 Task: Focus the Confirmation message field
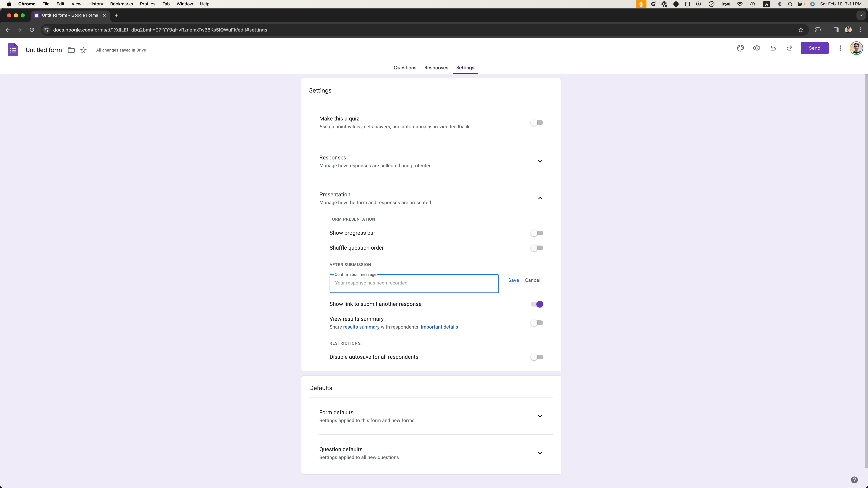tap(414, 284)
